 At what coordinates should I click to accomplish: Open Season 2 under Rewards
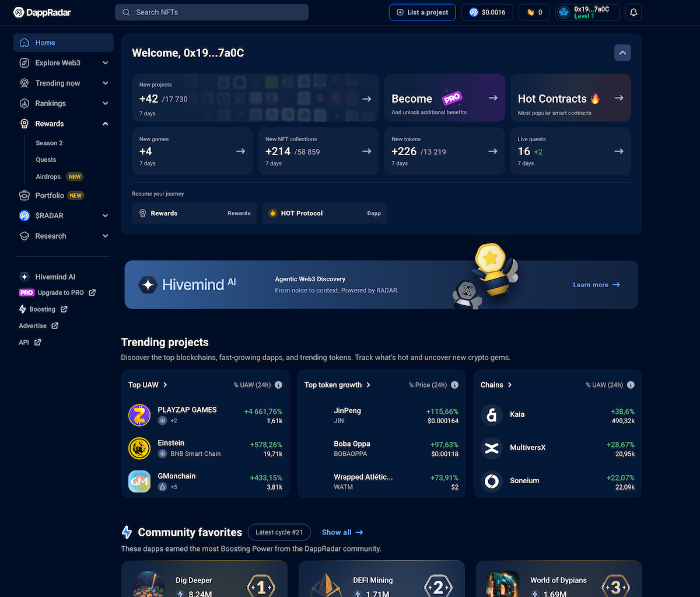pos(49,143)
